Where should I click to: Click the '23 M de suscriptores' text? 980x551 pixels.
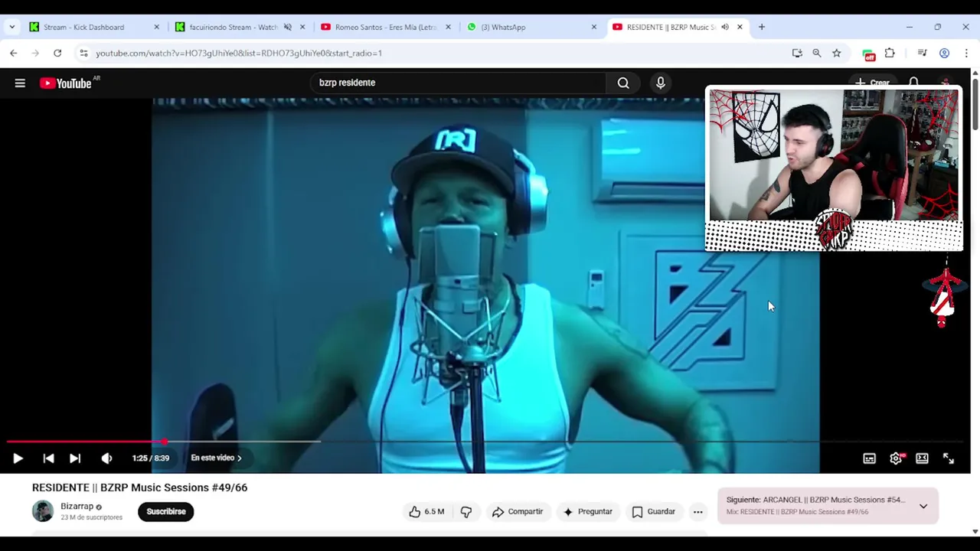(x=91, y=517)
